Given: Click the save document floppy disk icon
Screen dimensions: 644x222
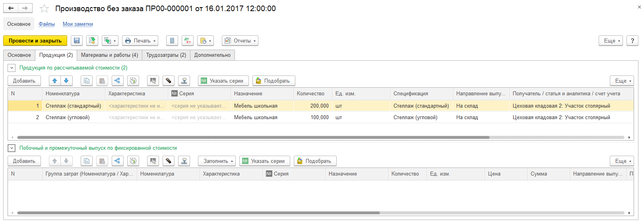Looking at the screenshot, I should click(x=77, y=41).
